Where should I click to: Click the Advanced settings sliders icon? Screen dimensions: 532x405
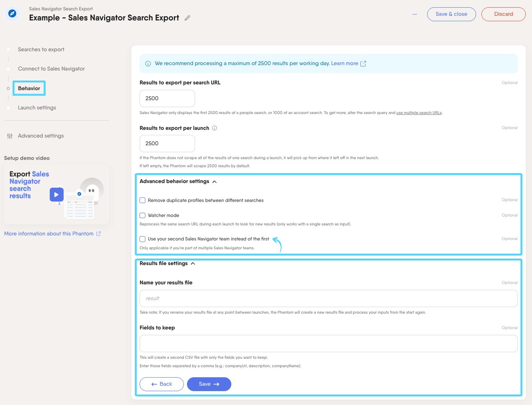point(10,136)
